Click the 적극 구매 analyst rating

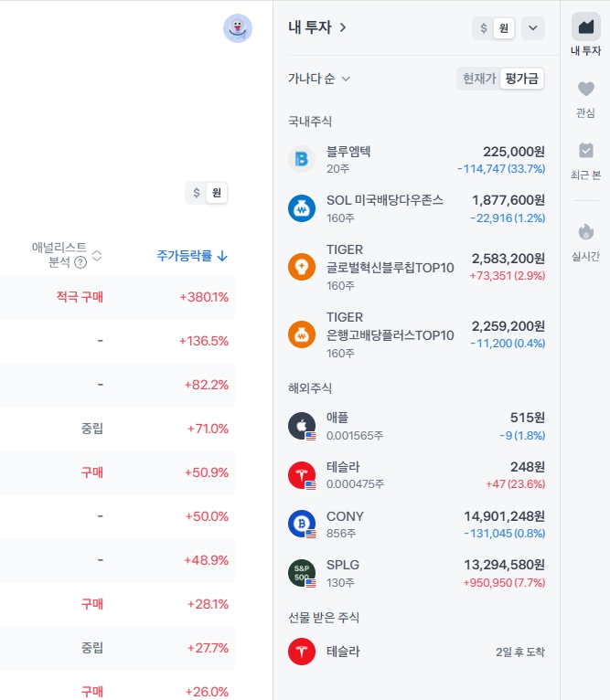[x=80, y=297]
